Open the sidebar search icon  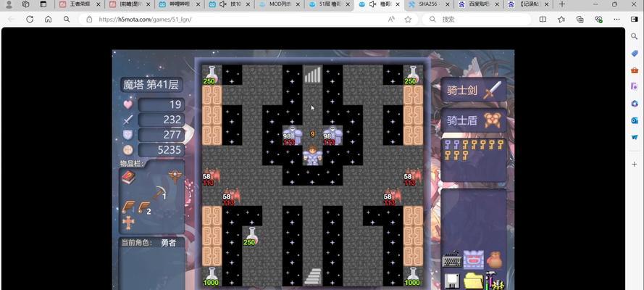634,36
